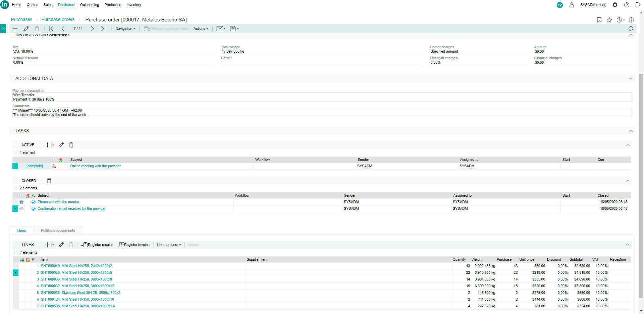Switch to the Fulfilled requirements tab
644x314 pixels.
[58, 231]
